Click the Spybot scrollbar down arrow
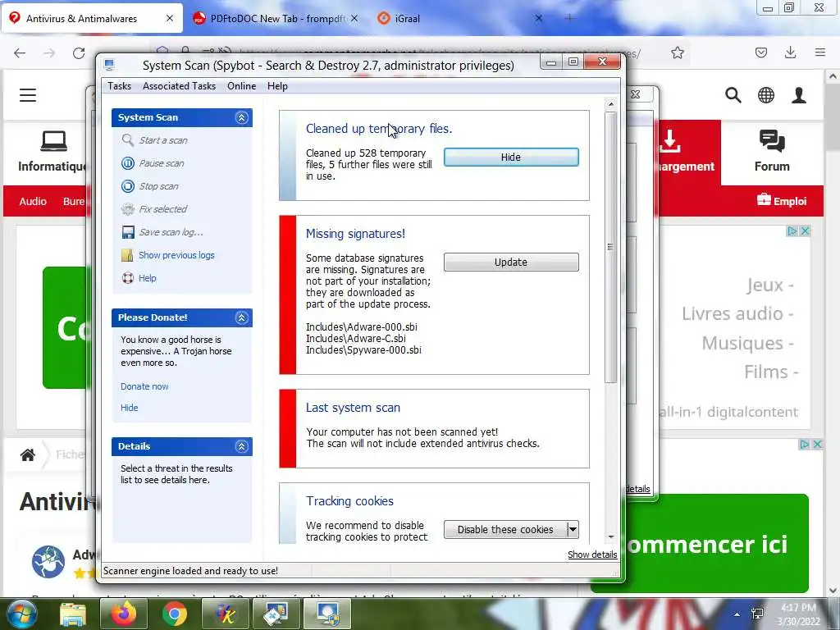 610,536
